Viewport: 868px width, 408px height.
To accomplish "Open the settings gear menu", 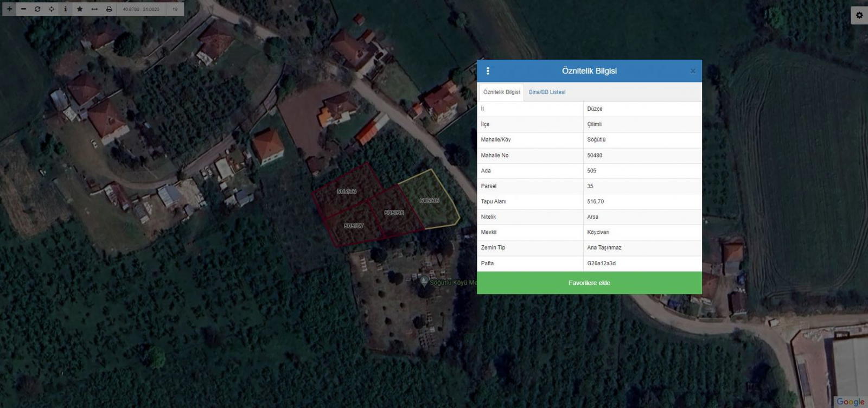I will pyautogui.click(x=859, y=15).
